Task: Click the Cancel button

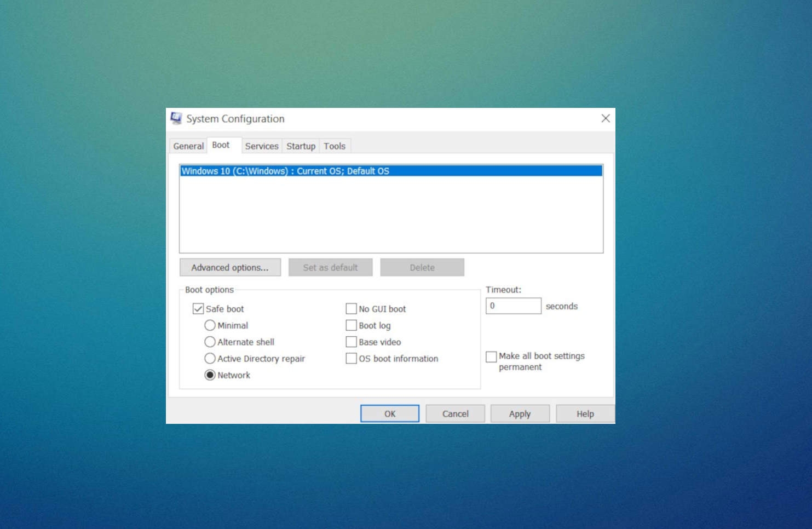Action: pyautogui.click(x=456, y=413)
